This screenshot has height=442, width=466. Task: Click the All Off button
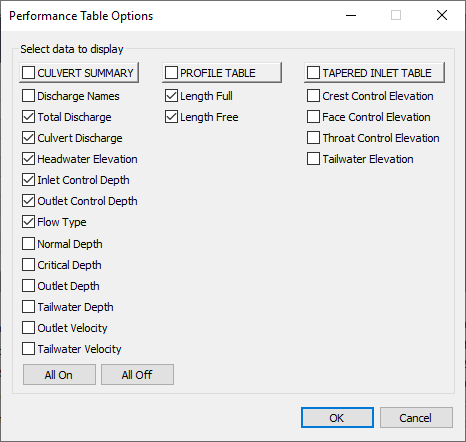tap(137, 375)
